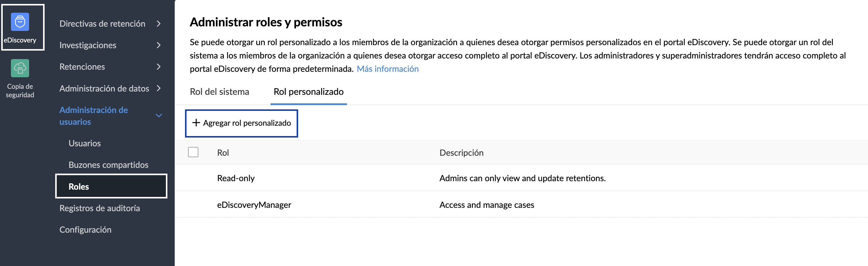The height and width of the screenshot is (266, 868).
Task: Expand Administración de datos chevron
Action: point(159,88)
